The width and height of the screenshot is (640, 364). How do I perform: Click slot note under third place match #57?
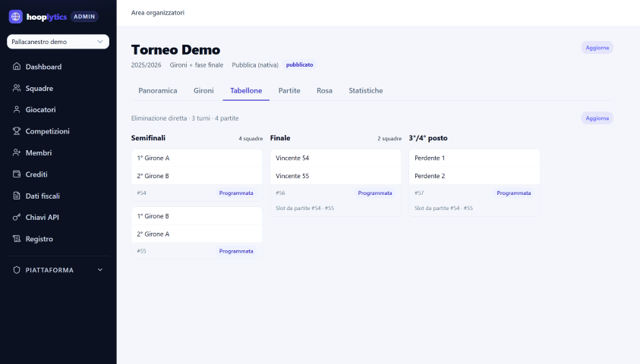click(x=443, y=208)
